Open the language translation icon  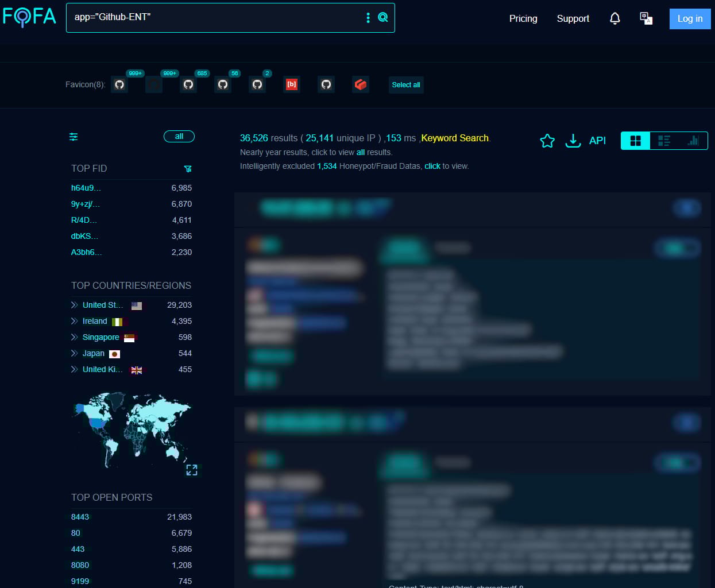coord(646,18)
